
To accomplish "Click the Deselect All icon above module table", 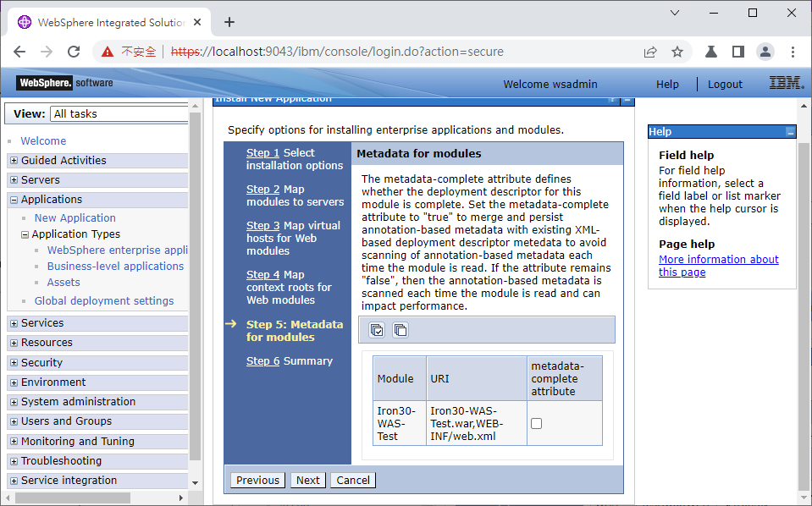I will [x=400, y=329].
